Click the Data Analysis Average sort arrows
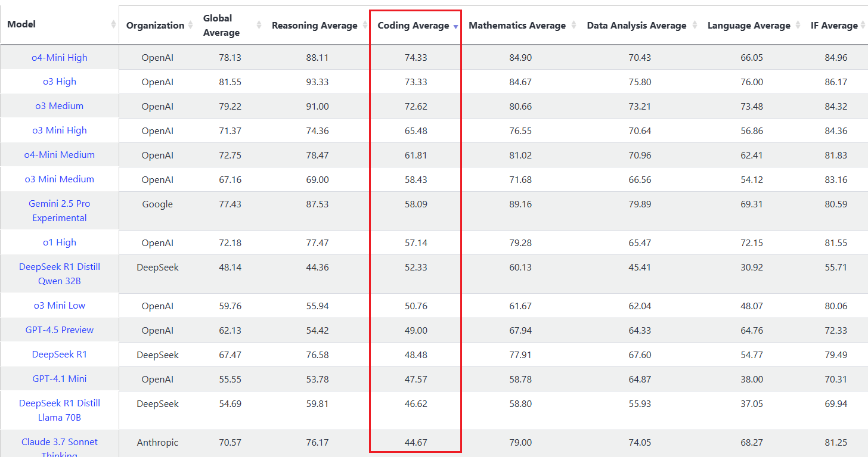The height and width of the screenshot is (457, 868). 695,24
